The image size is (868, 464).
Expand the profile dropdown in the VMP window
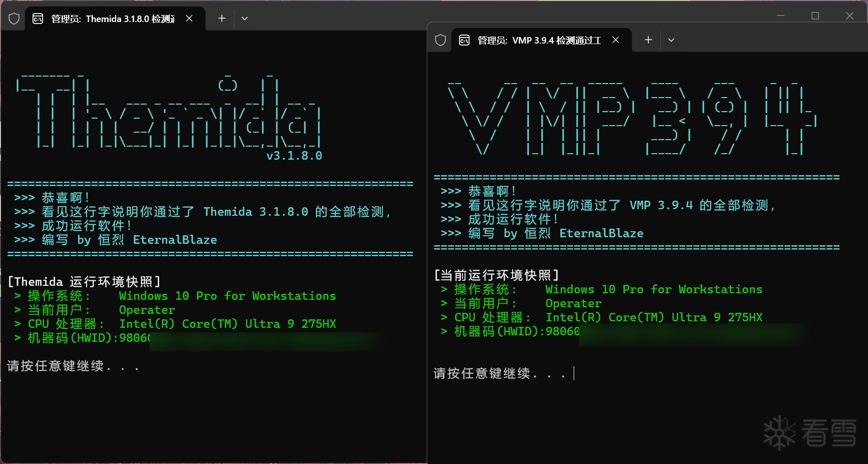coord(671,40)
